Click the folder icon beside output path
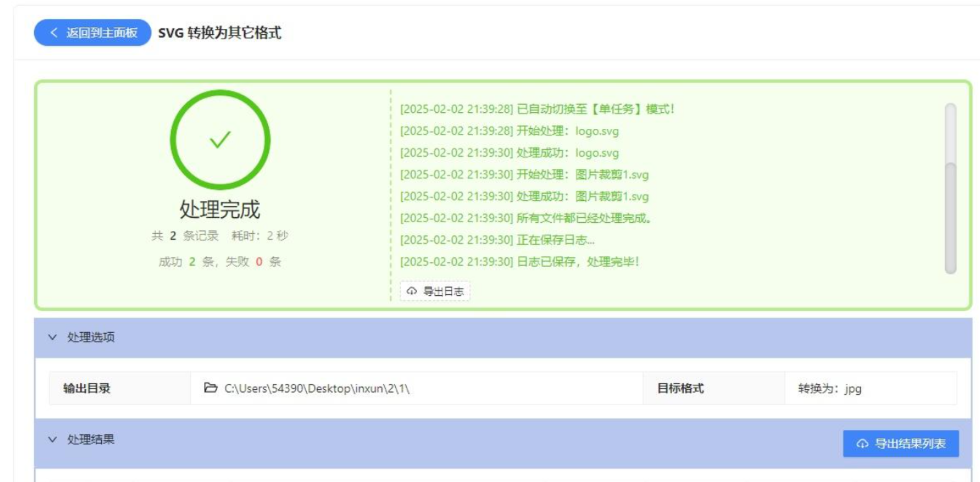 coord(210,388)
